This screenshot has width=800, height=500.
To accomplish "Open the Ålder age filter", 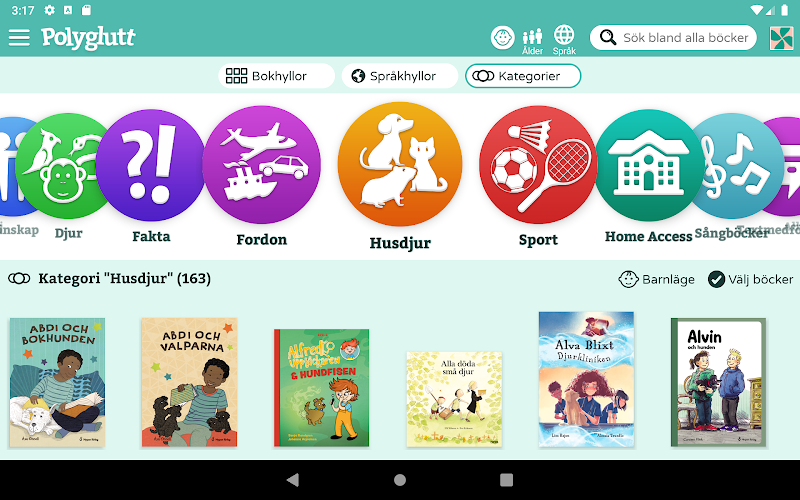I will click(532, 41).
